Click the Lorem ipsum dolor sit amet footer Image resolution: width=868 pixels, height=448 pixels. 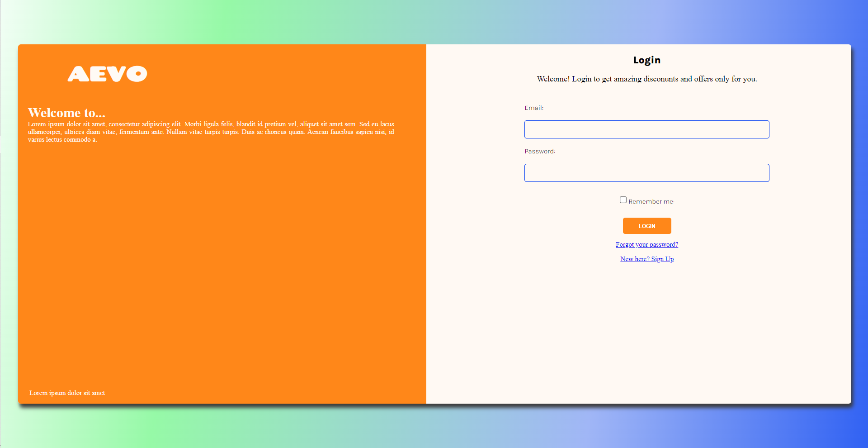67,393
